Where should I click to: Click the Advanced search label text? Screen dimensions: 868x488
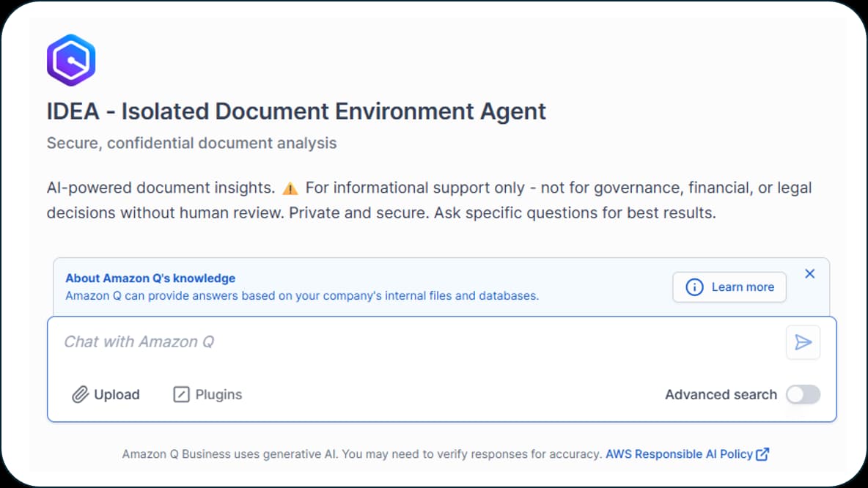click(x=720, y=395)
